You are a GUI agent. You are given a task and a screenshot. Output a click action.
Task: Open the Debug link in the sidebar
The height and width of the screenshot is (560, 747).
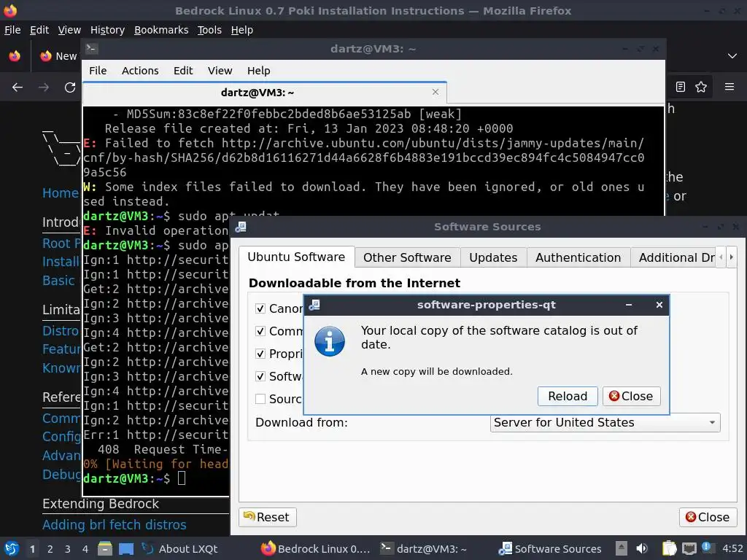[x=61, y=474]
